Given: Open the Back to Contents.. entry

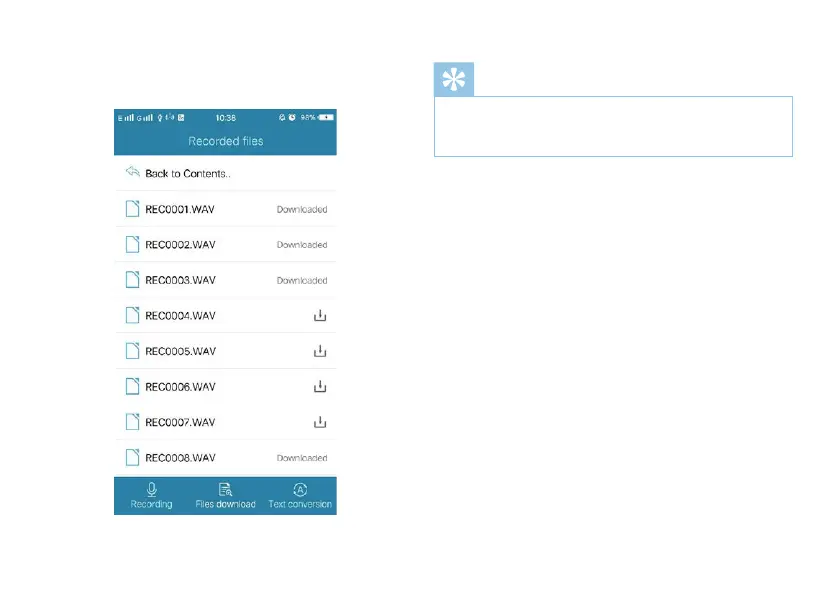Looking at the screenshot, I should [x=225, y=173].
